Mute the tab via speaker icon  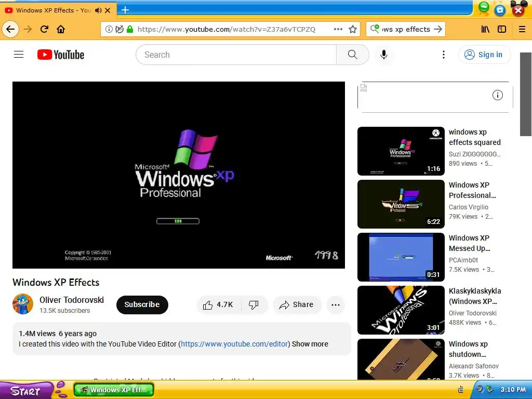[x=98, y=10]
